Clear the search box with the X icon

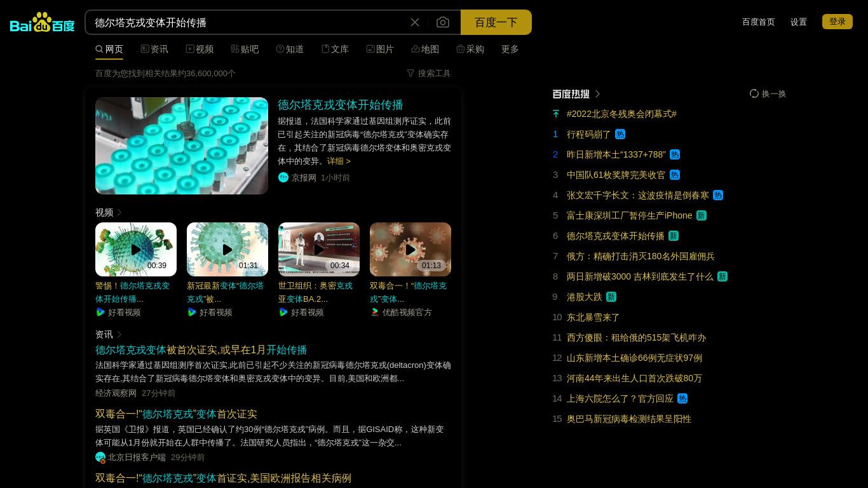click(415, 22)
